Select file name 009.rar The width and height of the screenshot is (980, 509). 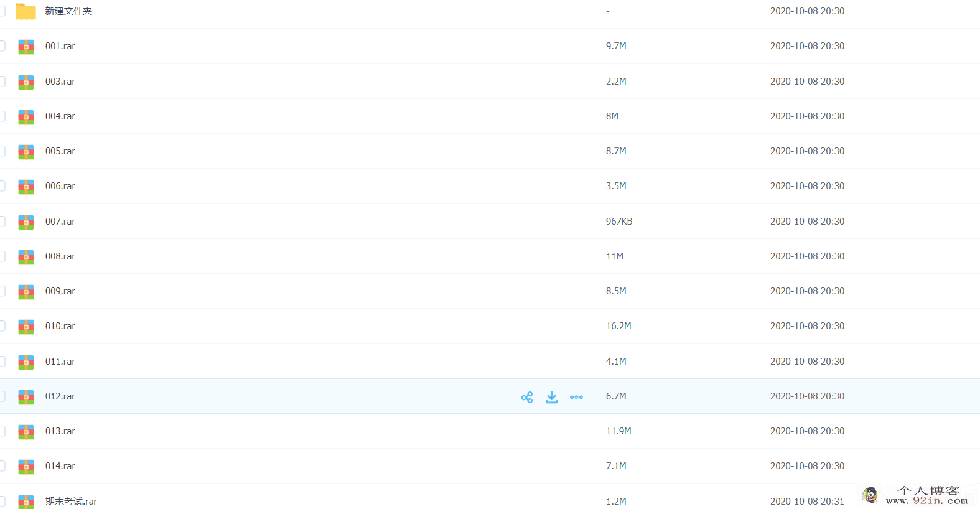(x=60, y=291)
